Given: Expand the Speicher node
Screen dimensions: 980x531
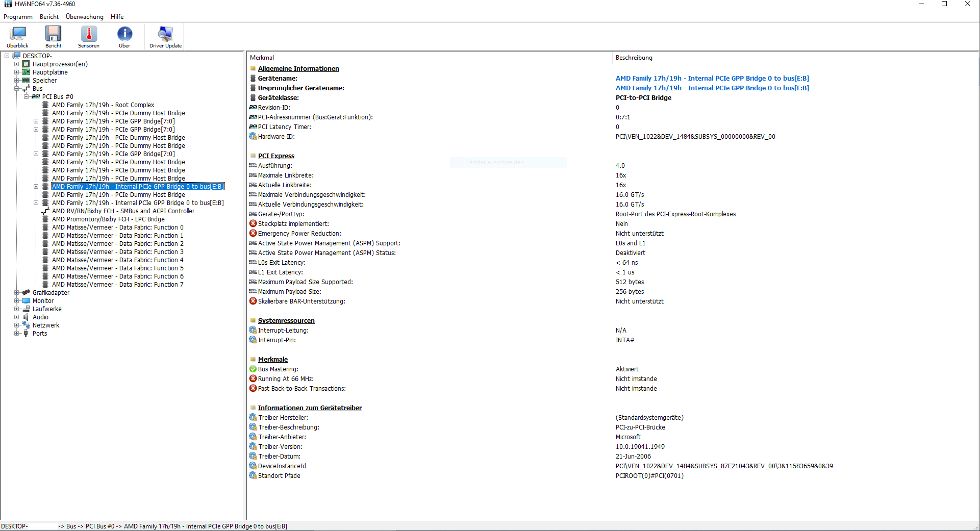Looking at the screenshot, I should pyautogui.click(x=17, y=81).
